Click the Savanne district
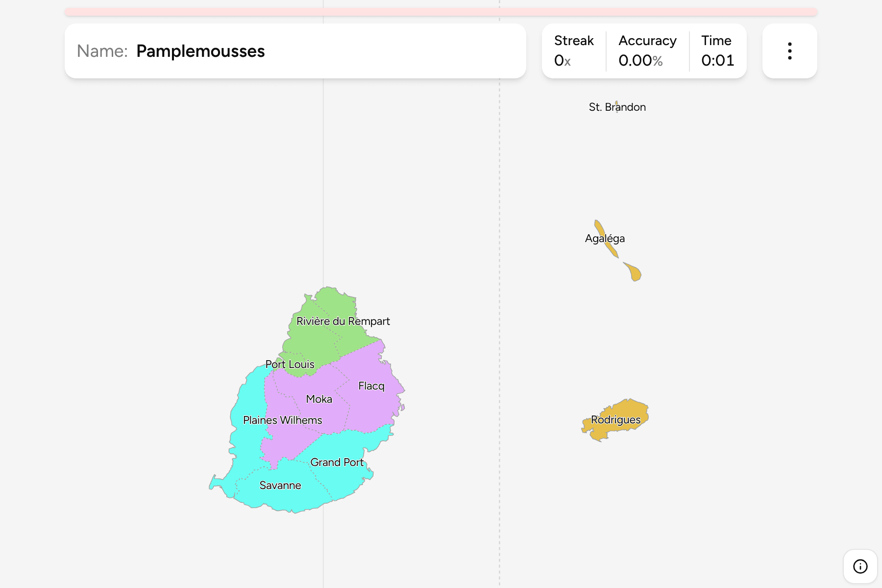The image size is (882, 588). coord(280,486)
